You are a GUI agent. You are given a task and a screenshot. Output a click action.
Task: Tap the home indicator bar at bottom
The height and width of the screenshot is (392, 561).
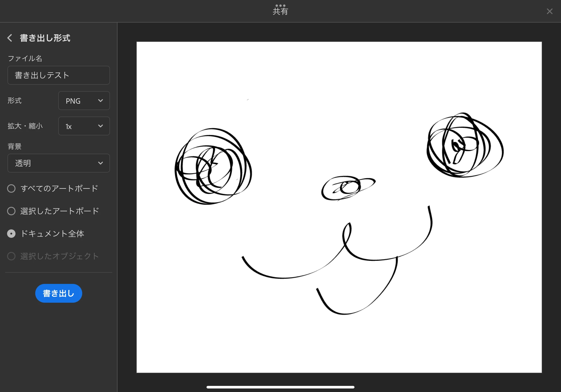click(x=280, y=387)
